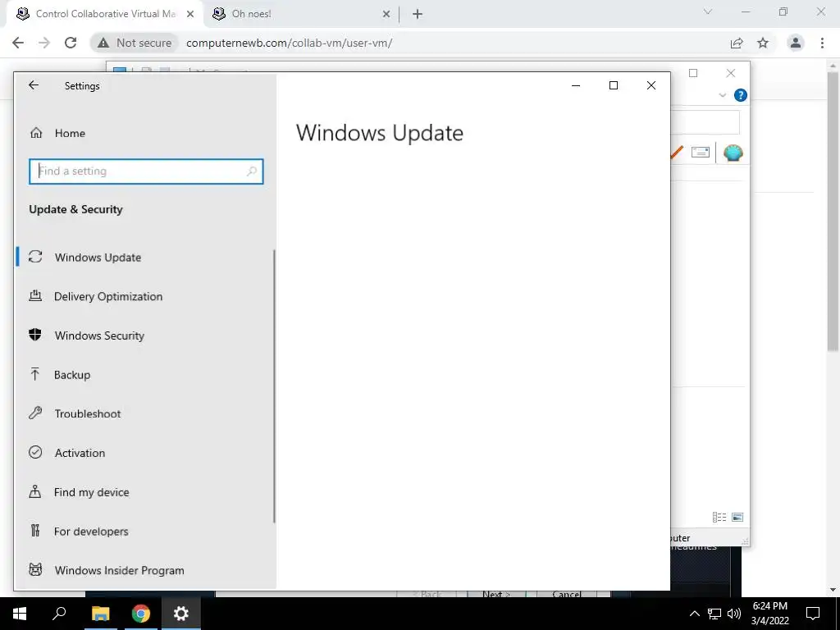
Task: Maximize the File Explorer window
Action: 693,73
